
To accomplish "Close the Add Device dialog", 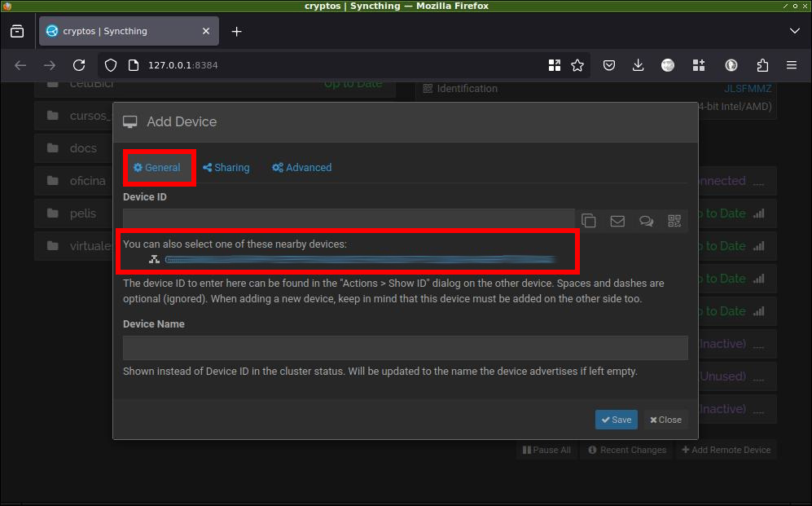I will pos(666,420).
